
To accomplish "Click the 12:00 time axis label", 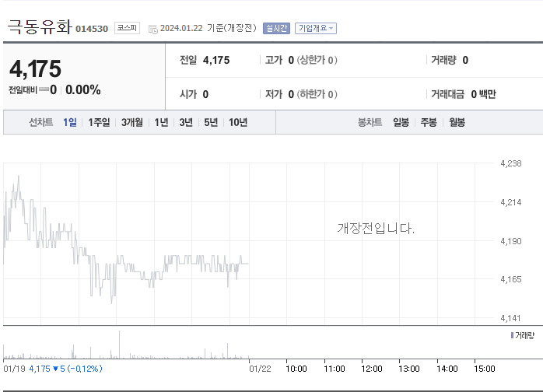I will (x=372, y=369).
